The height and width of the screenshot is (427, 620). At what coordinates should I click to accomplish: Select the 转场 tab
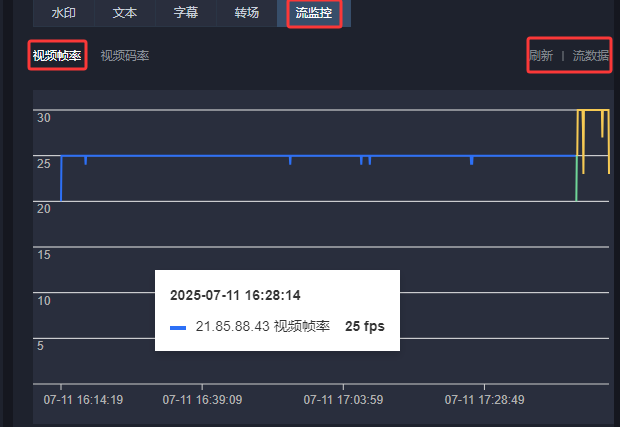247,13
